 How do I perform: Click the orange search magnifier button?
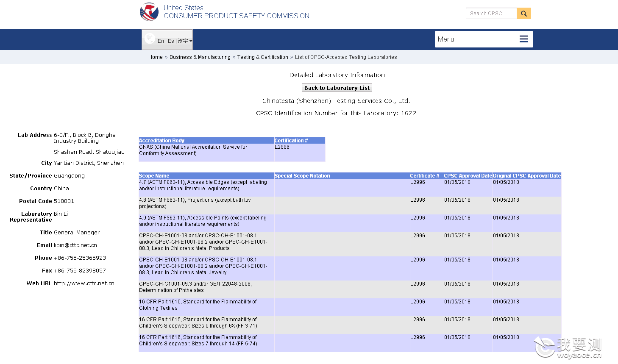pos(524,14)
